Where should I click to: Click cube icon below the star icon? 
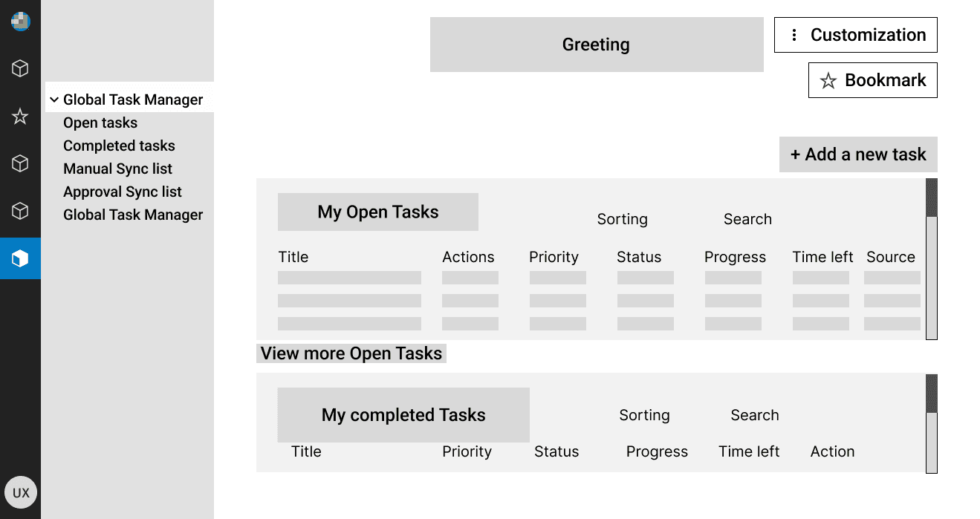click(x=20, y=164)
